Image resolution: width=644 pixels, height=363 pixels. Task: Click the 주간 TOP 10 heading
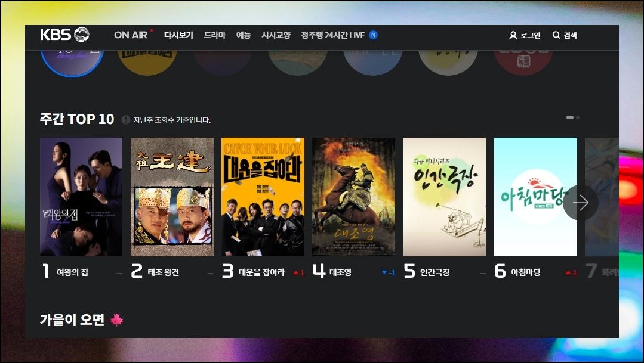coord(77,119)
